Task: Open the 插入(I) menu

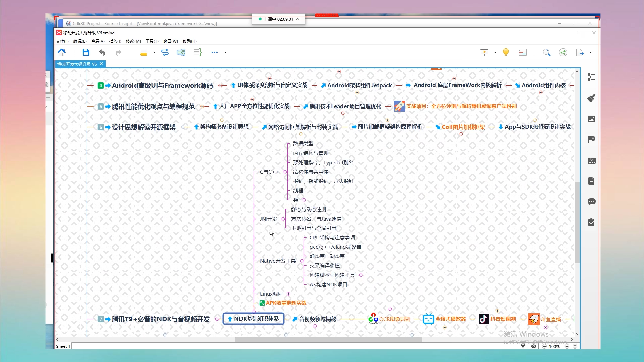Action: tap(115, 41)
